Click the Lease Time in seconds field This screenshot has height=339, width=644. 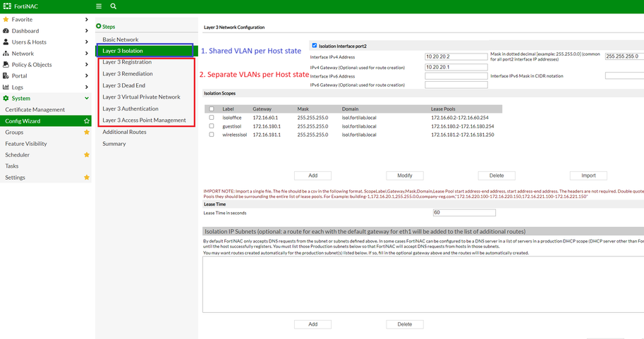pos(464,212)
